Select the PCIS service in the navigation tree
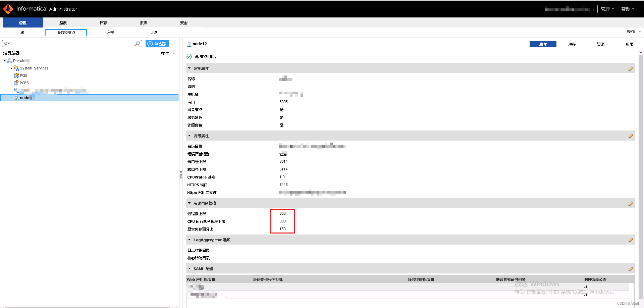 23,75
